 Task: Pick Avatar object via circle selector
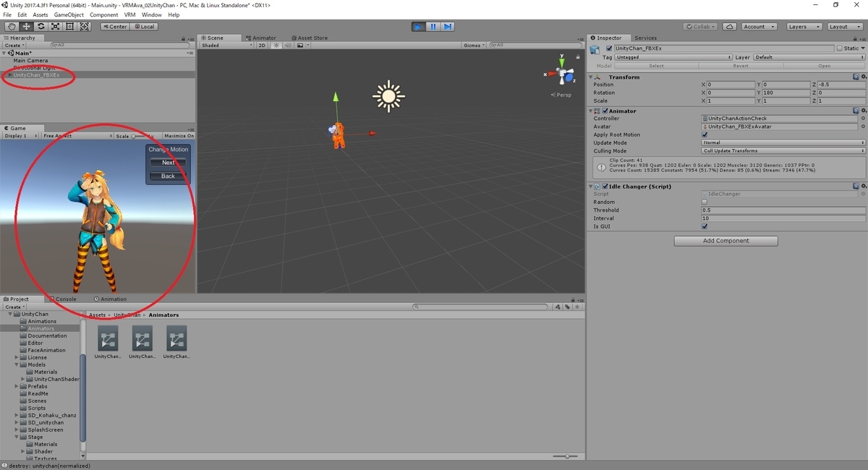pos(863,127)
